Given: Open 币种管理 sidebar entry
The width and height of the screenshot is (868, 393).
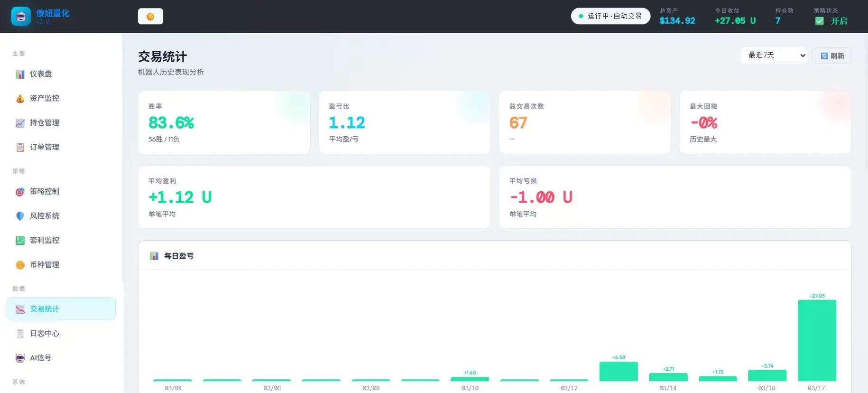Looking at the screenshot, I should tap(61, 265).
